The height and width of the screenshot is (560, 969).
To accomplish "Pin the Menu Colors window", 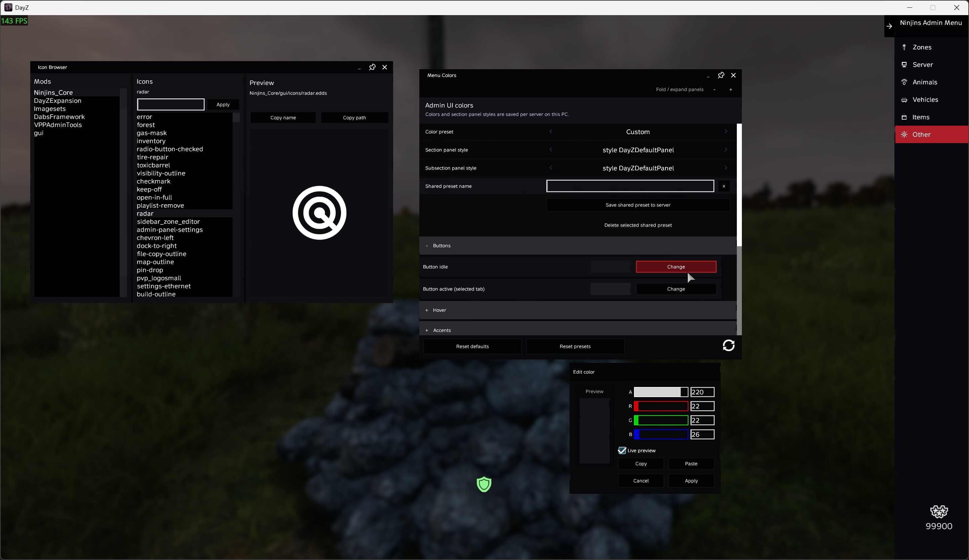I will (721, 75).
